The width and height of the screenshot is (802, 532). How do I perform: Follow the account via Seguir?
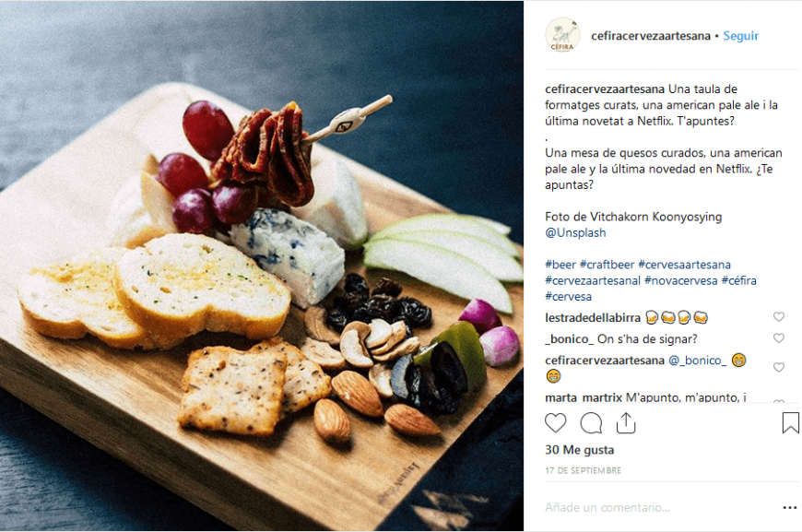coord(740,36)
